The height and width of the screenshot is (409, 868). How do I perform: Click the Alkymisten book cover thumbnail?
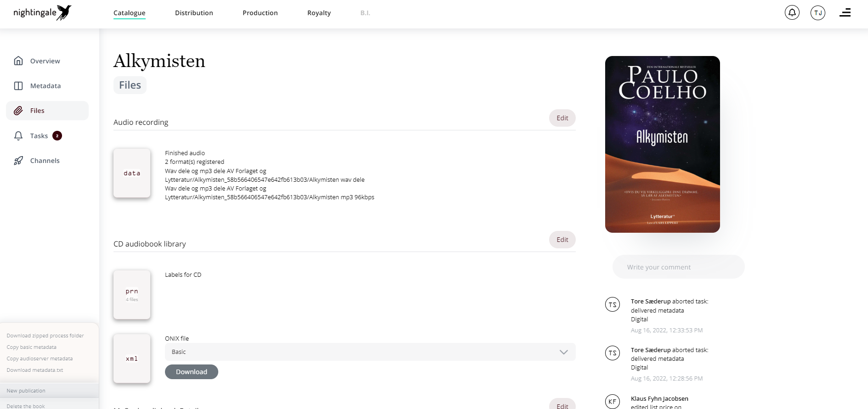[663, 144]
